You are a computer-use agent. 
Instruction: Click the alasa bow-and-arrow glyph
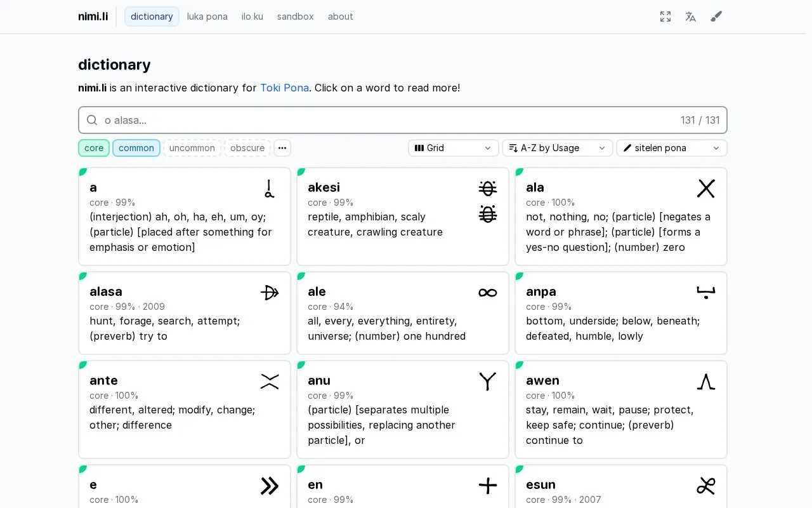click(x=270, y=293)
